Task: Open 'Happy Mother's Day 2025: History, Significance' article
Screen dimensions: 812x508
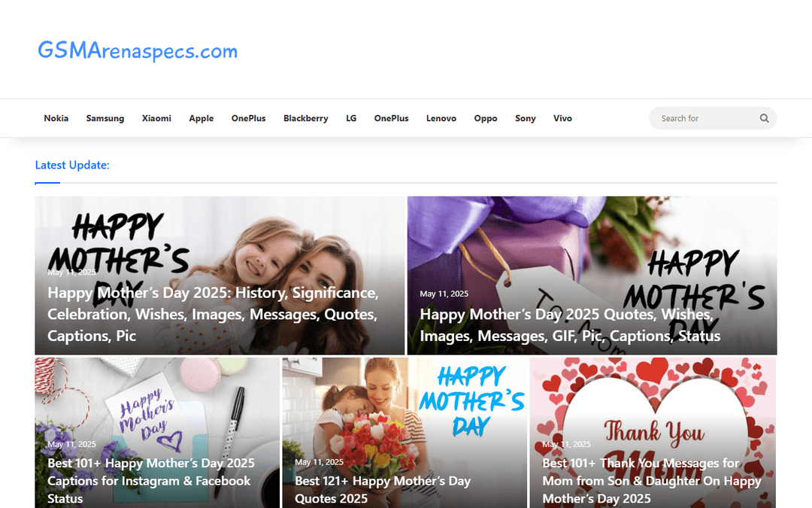Action: tap(213, 314)
